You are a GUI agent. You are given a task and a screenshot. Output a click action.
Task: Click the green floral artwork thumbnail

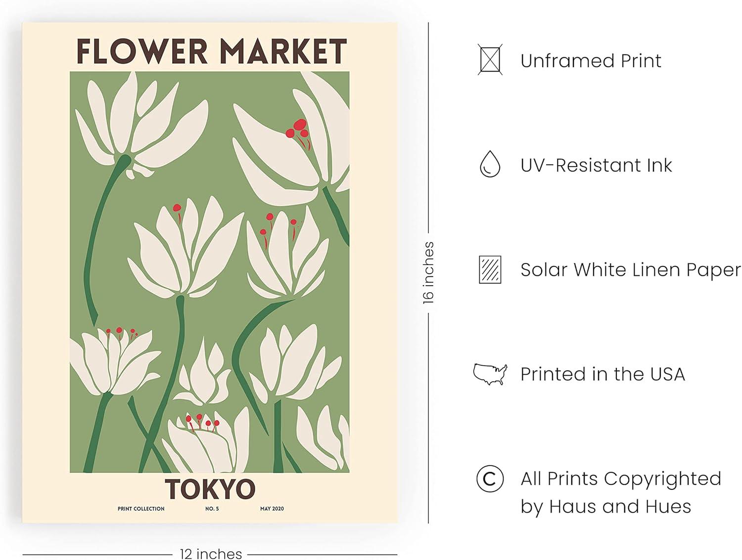[209, 272]
